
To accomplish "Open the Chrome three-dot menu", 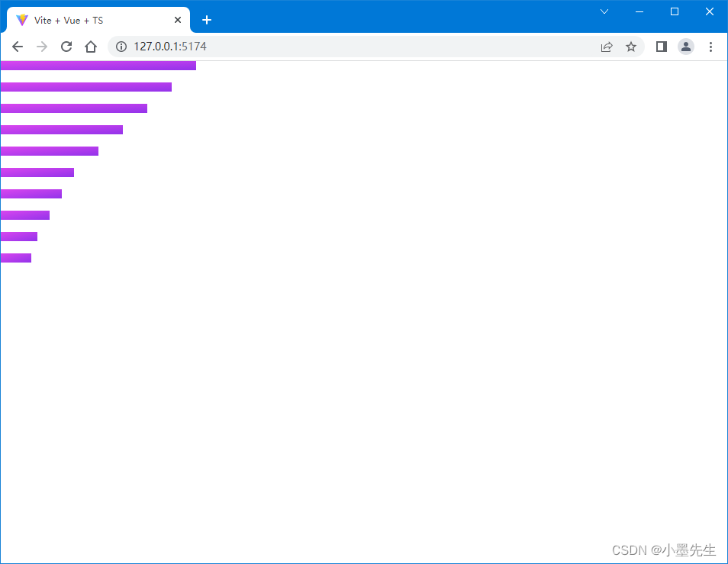I will tap(710, 47).
